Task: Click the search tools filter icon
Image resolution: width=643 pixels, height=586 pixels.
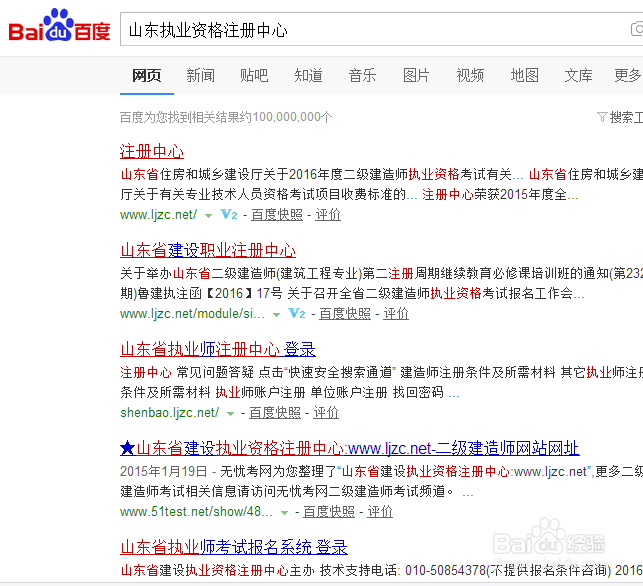Action: pyautogui.click(x=602, y=117)
